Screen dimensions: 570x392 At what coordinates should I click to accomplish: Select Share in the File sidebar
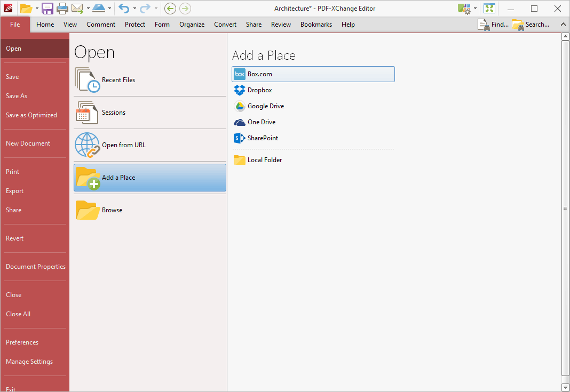35,210
